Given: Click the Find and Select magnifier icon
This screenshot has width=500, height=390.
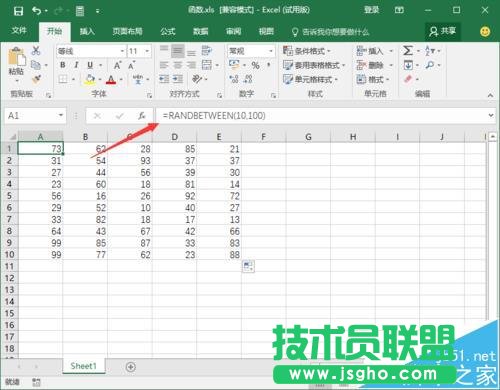Looking at the screenshot, I should (430, 65).
